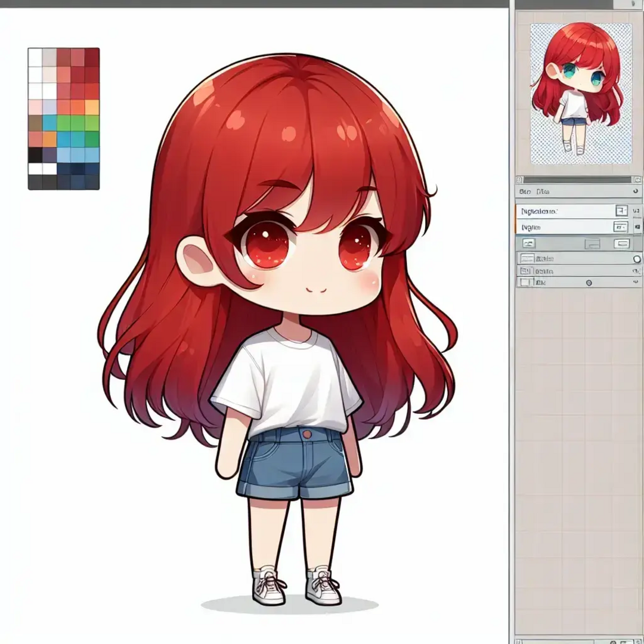Image resolution: width=644 pixels, height=644 pixels.
Task: Click the thumbnail icon of the second layer row
Action: (527, 271)
